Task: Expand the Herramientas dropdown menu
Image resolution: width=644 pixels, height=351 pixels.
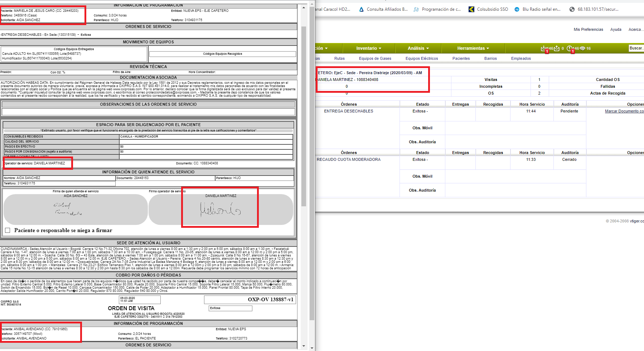Action: [473, 48]
